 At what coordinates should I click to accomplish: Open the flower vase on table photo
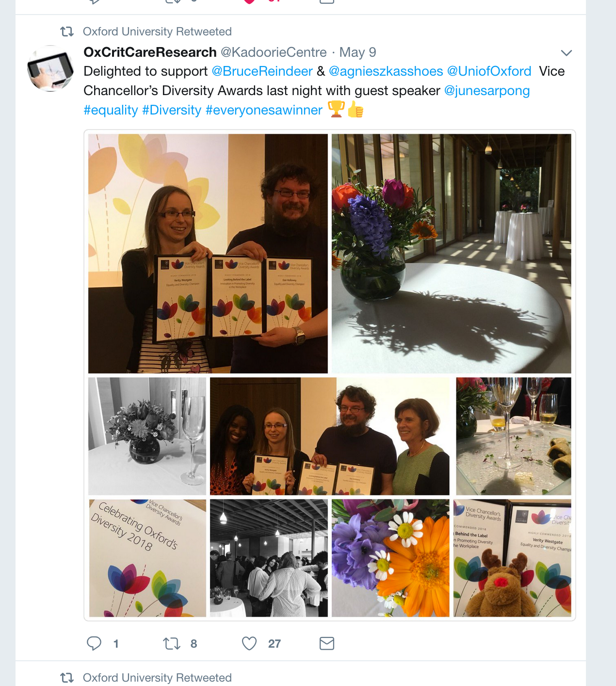click(x=451, y=254)
